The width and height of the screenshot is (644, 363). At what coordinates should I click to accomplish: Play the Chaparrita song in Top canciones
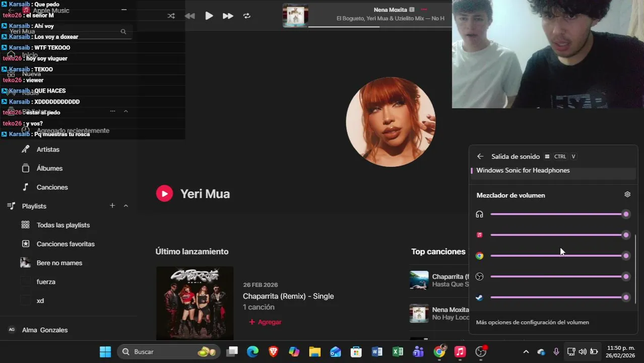(x=419, y=280)
